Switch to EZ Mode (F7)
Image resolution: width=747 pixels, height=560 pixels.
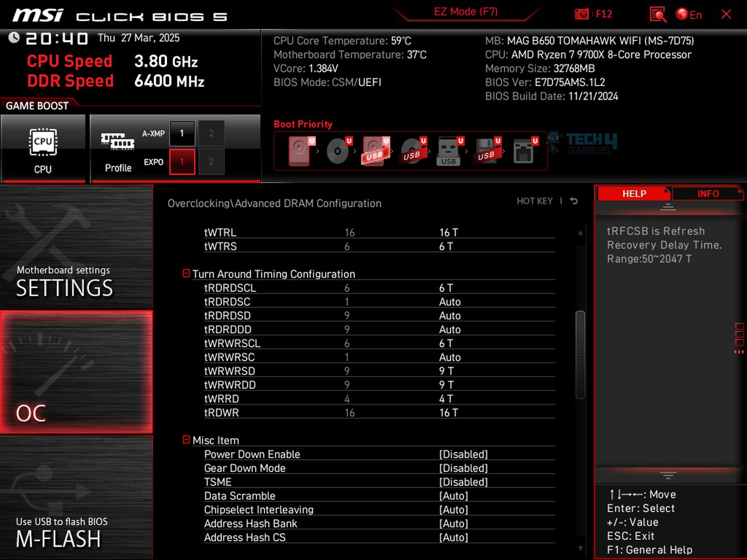[465, 12]
